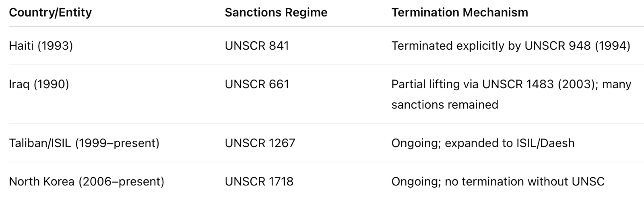Click 'Ongoing; expanded to ISIL/Daesh' text

coord(483,143)
